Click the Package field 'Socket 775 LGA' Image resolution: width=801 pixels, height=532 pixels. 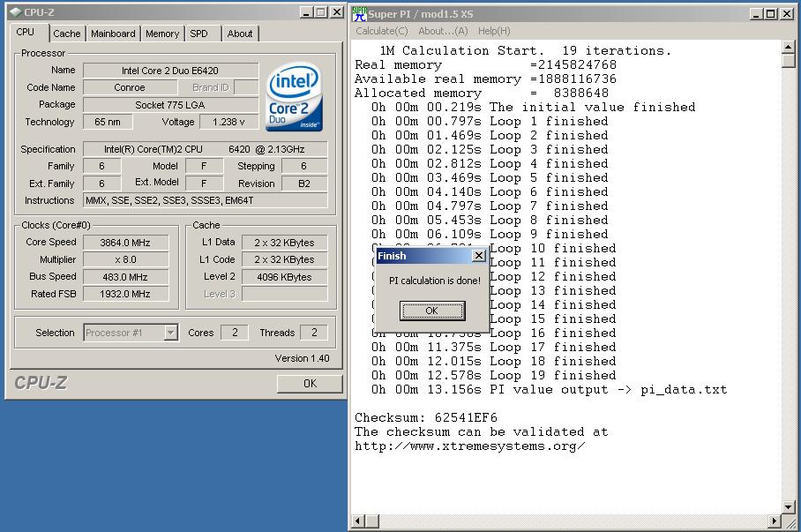click(170, 105)
